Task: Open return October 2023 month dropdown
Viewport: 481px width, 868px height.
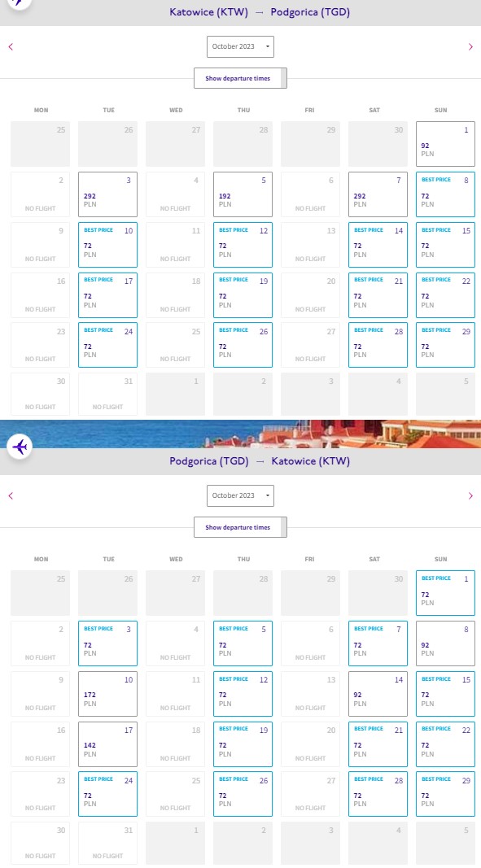Action: [241, 495]
